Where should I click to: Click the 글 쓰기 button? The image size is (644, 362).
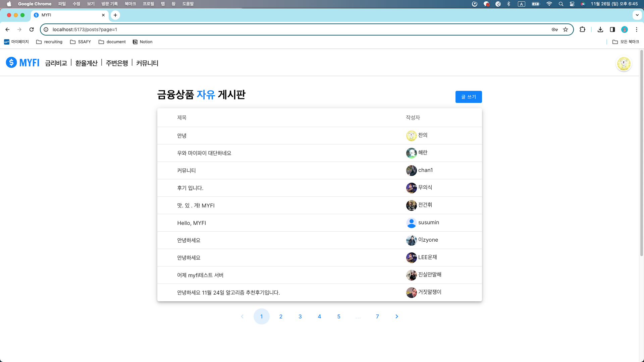point(468,97)
